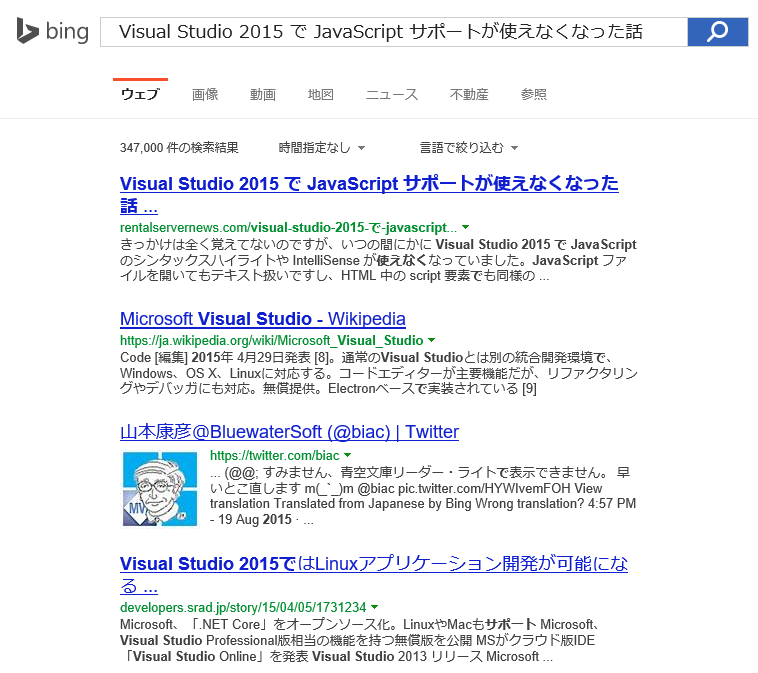Open the 時間指定なし time filter dropdown
The width and height of the screenshot is (758, 673).
click(321, 147)
